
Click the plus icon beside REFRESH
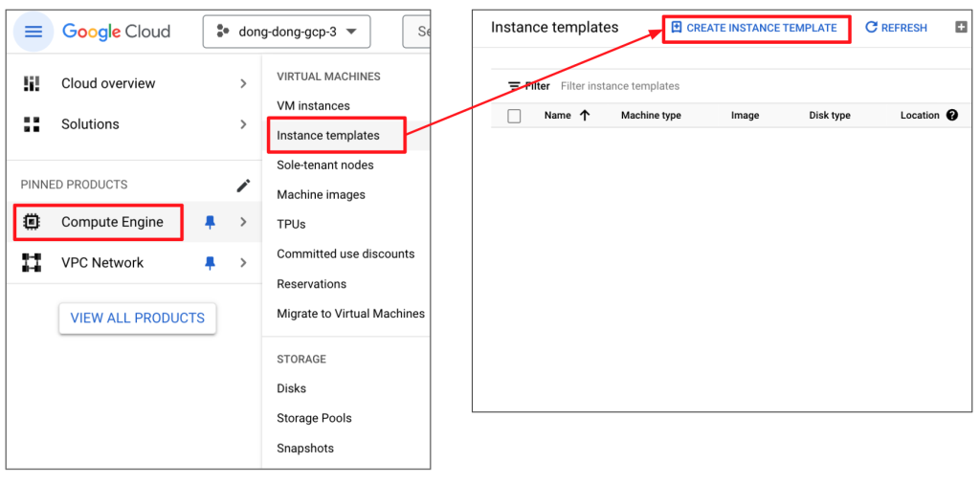(961, 28)
